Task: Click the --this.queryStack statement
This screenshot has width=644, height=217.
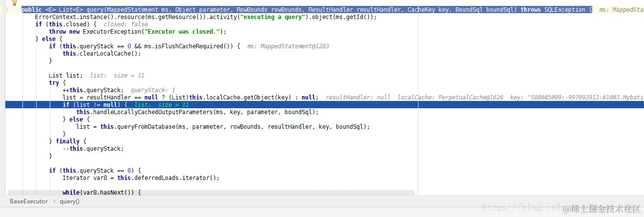Action: [x=93, y=149]
